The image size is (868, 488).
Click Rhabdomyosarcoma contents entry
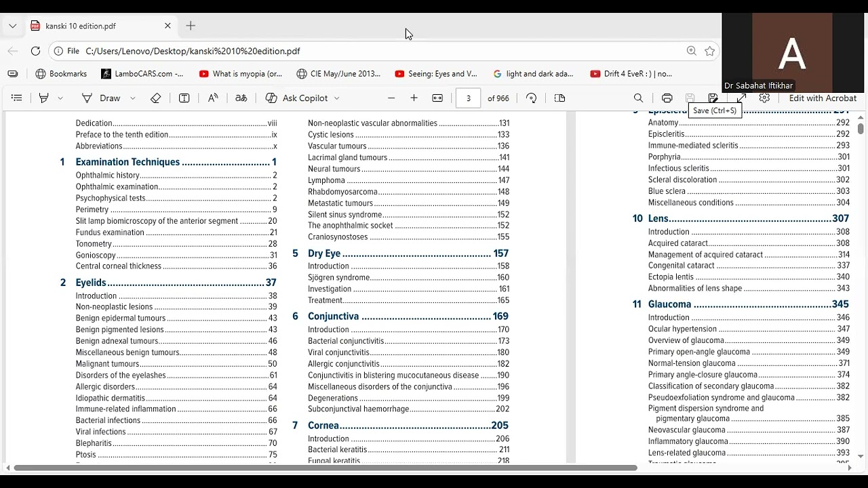click(x=408, y=192)
